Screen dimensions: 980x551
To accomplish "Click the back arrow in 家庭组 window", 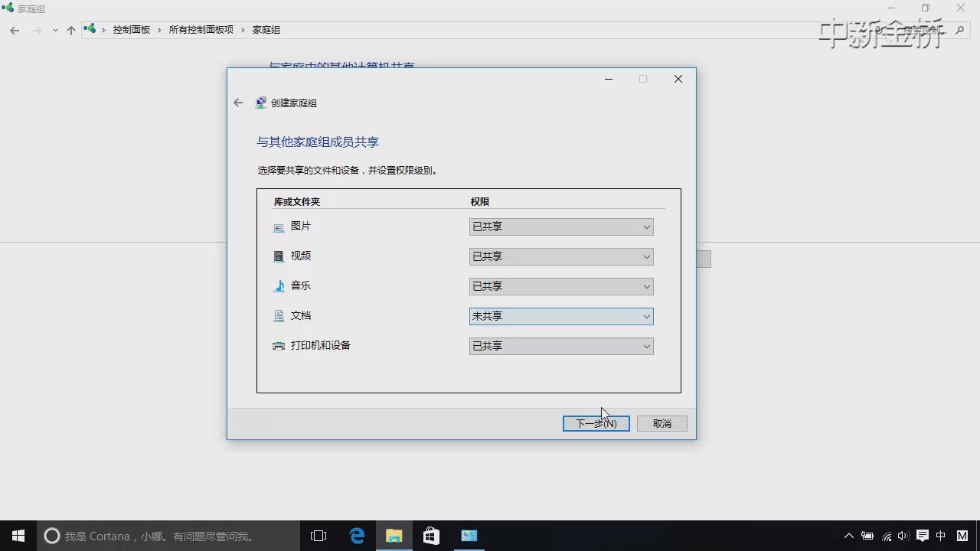I will point(15,30).
